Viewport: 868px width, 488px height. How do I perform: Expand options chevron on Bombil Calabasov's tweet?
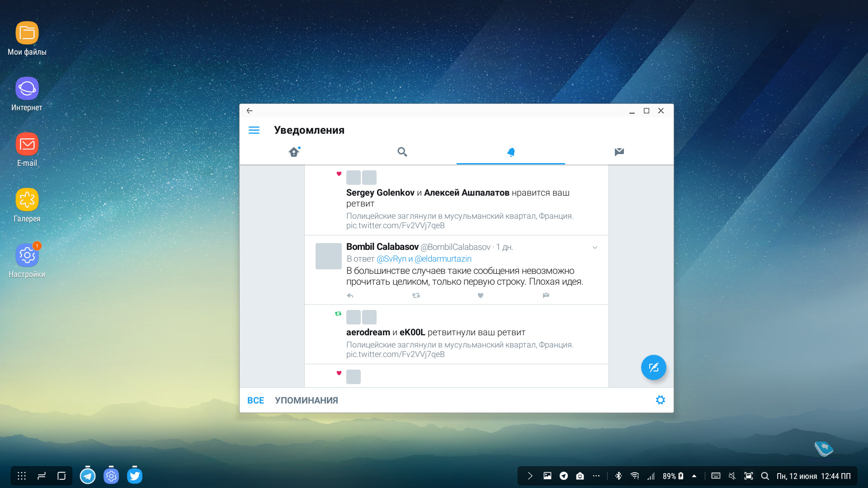pyautogui.click(x=595, y=248)
